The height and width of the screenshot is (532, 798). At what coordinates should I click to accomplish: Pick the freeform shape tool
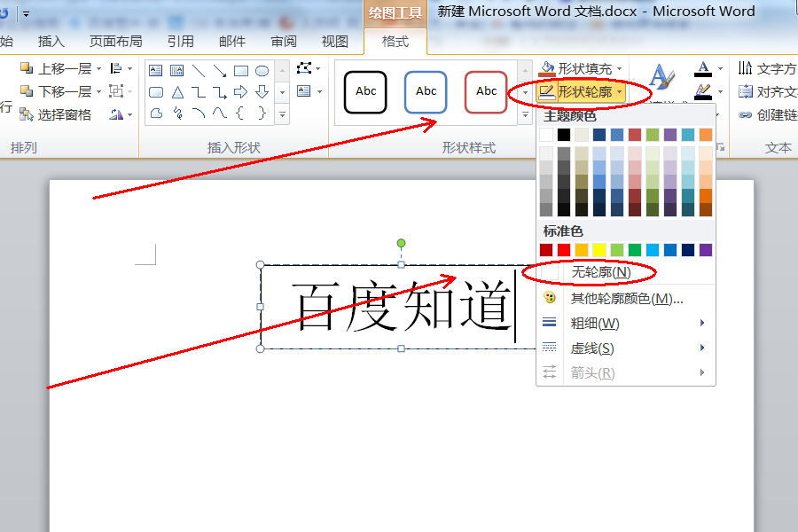[156, 113]
